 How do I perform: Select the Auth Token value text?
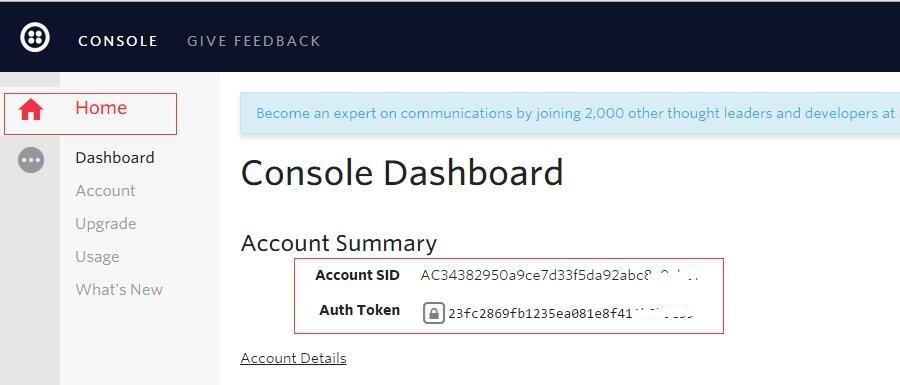coord(571,314)
